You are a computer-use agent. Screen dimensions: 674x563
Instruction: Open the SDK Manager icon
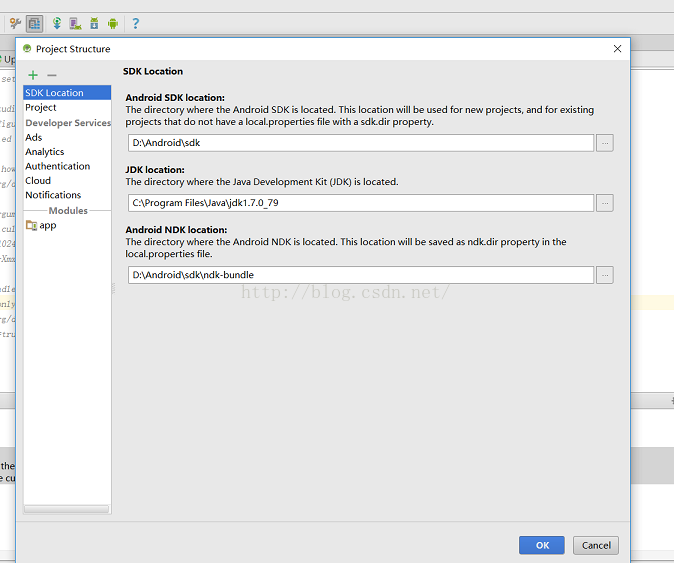(94, 23)
